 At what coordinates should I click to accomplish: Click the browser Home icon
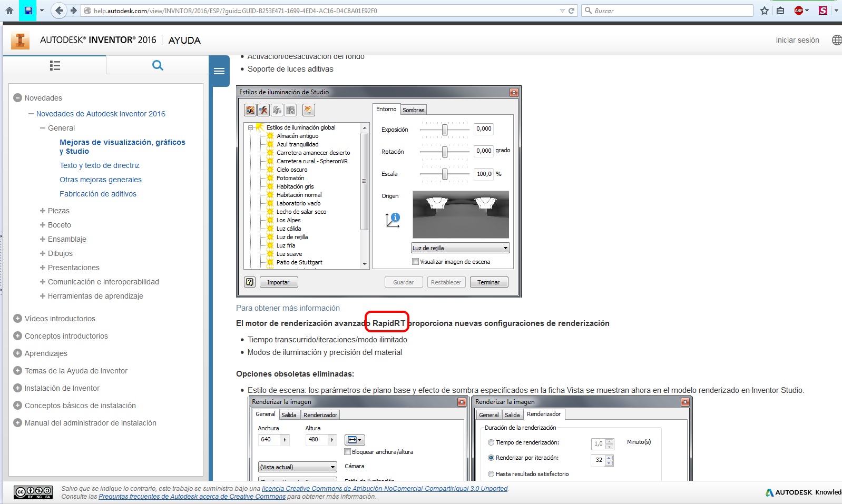click(9, 11)
